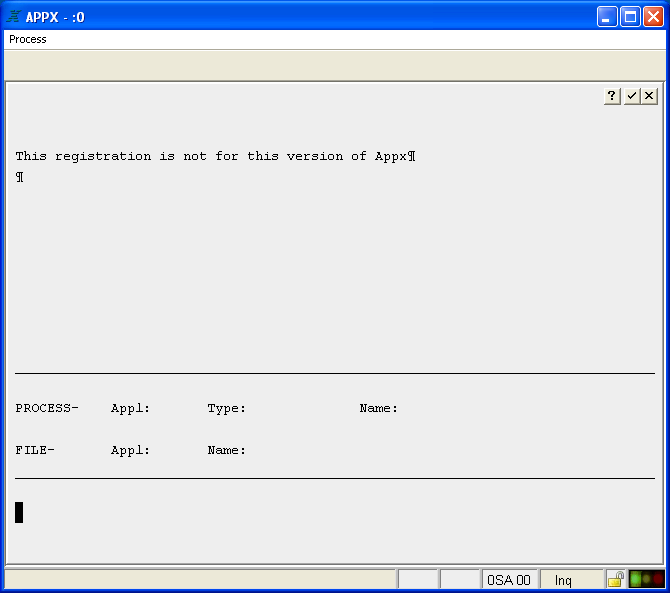Click the registration version error message
Viewport: 670px width, 593px height.
[x=215, y=156]
